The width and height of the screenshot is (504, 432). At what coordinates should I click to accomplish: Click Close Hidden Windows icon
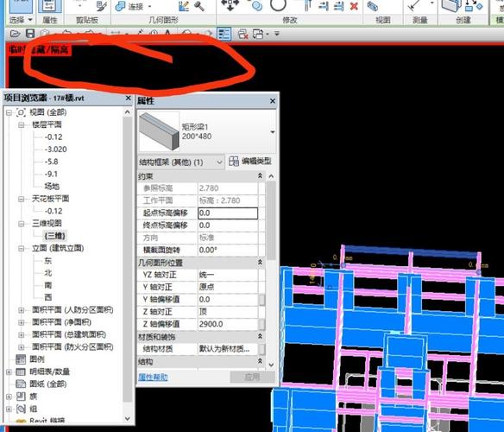[x=243, y=34]
